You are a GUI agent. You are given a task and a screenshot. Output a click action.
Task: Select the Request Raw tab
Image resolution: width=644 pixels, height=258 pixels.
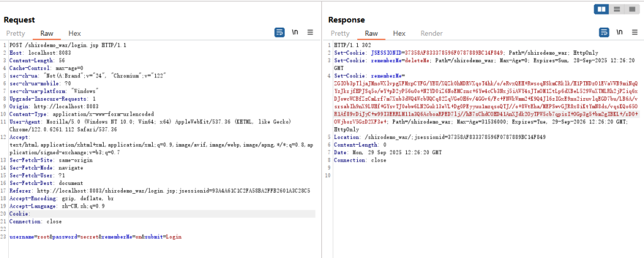[x=47, y=33]
